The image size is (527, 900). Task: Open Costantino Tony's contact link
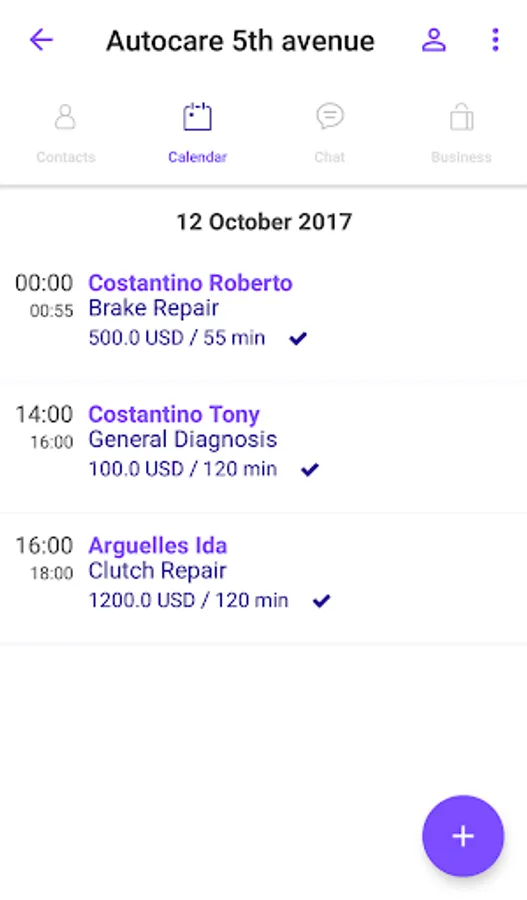tap(174, 414)
